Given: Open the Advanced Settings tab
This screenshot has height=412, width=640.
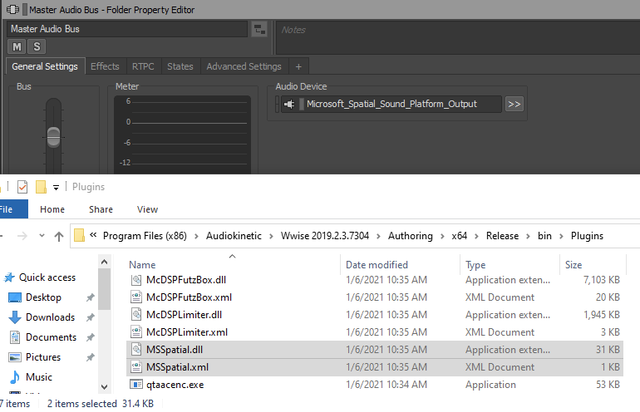Looking at the screenshot, I should click(x=244, y=67).
